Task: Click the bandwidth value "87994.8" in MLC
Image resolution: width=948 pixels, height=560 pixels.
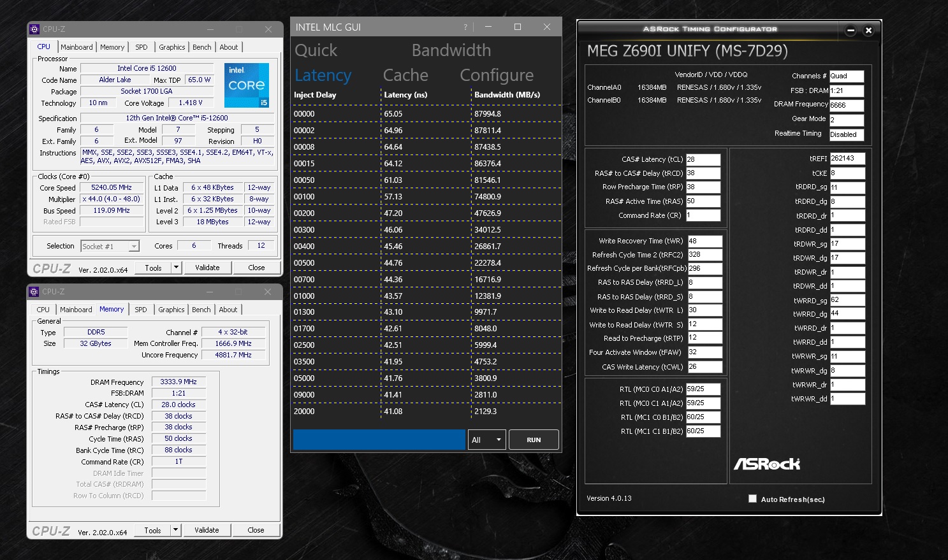Action: (x=488, y=114)
